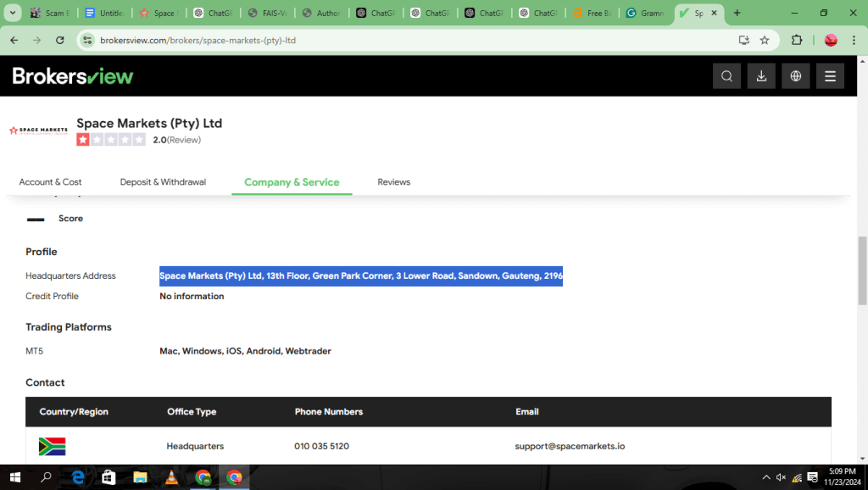Viewport: 868px width, 490px height.
Task: Switch to the Deposit & Withdrawal tab
Action: [x=163, y=181]
